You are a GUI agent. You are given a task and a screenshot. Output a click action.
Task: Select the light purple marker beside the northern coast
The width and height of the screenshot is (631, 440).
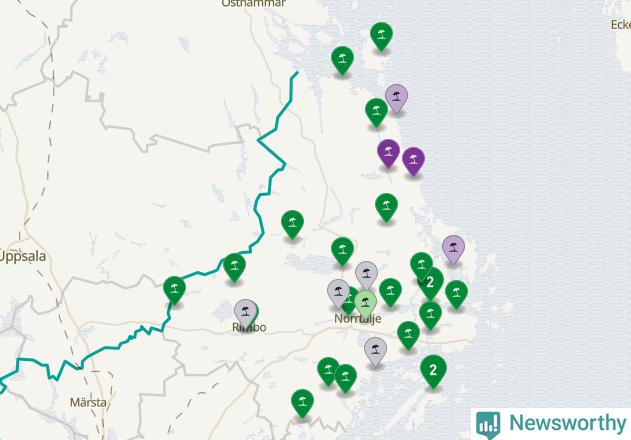396,98
